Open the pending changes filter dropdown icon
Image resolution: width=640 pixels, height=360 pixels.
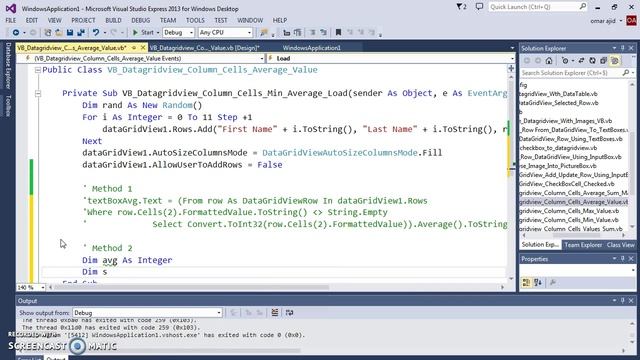[566, 61]
